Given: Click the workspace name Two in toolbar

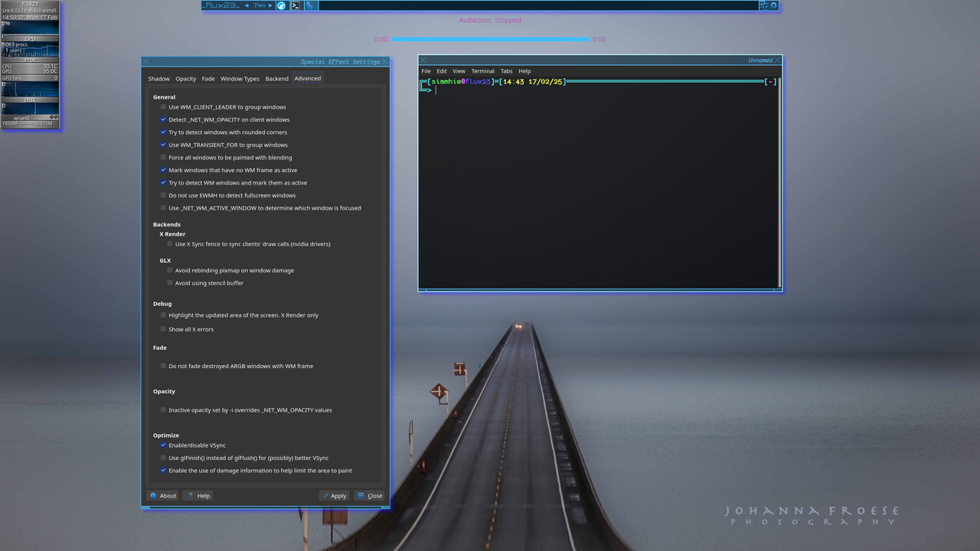Looking at the screenshot, I should [x=260, y=5].
